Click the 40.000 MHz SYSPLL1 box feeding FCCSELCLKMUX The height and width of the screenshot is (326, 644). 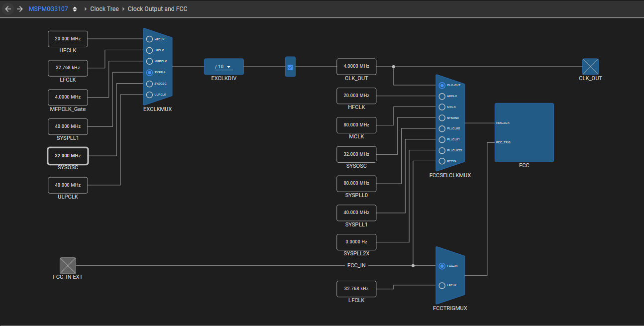pyautogui.click(x=356, y=213)
